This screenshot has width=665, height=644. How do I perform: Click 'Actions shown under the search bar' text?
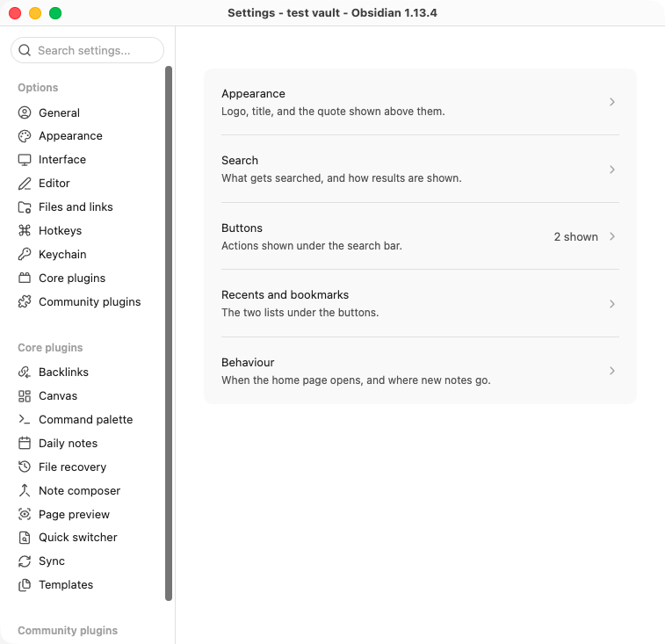(x=312, y=246)
